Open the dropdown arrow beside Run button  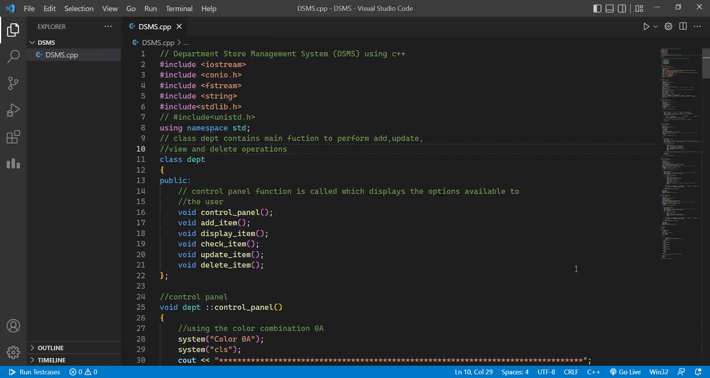655,27
